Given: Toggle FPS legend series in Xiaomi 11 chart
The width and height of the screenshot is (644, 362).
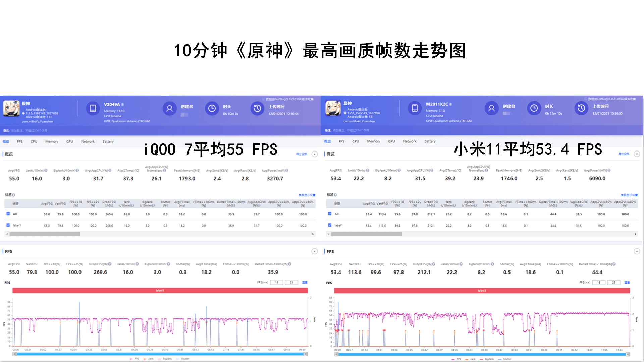Looking at the screenshot, I should 456,359.
